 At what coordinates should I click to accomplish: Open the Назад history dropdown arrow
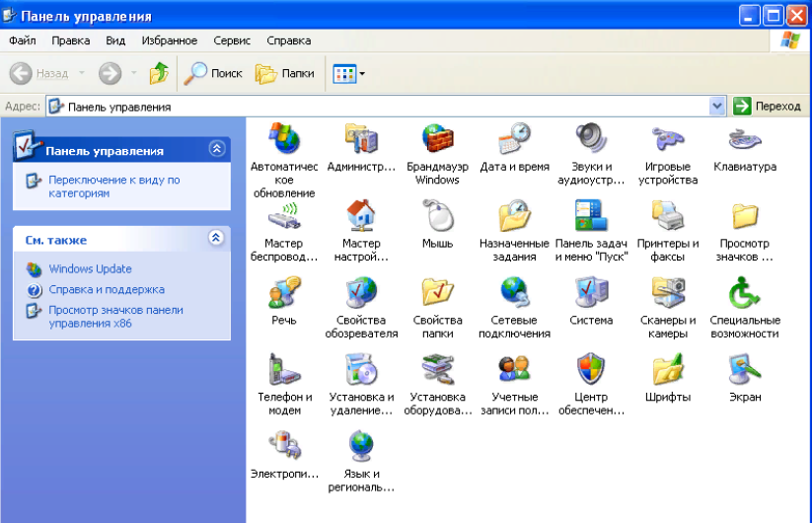(81, 73)
